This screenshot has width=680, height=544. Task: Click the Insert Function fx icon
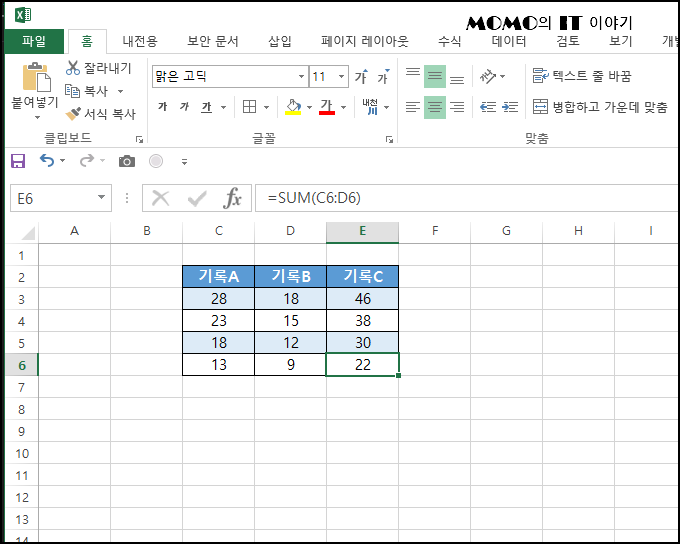pyautogui.click(x=232, y=198)
